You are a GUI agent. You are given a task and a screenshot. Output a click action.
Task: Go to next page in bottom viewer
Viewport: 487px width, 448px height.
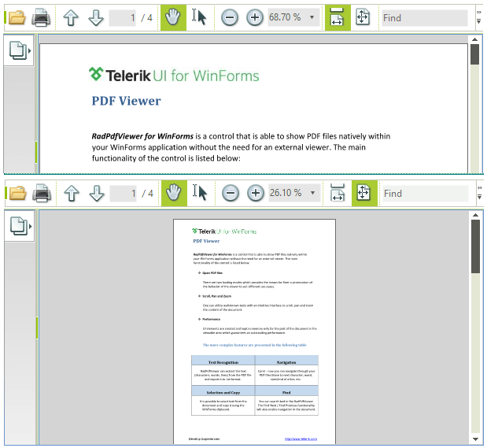(97, 194)
